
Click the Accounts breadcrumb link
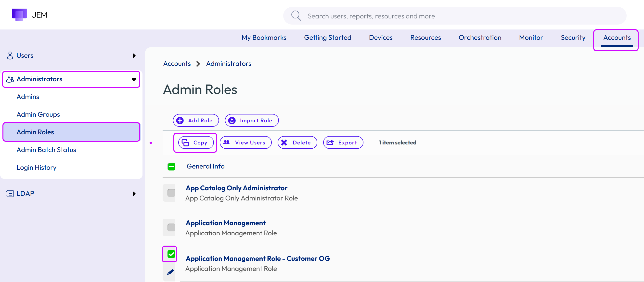click(177, 64)
